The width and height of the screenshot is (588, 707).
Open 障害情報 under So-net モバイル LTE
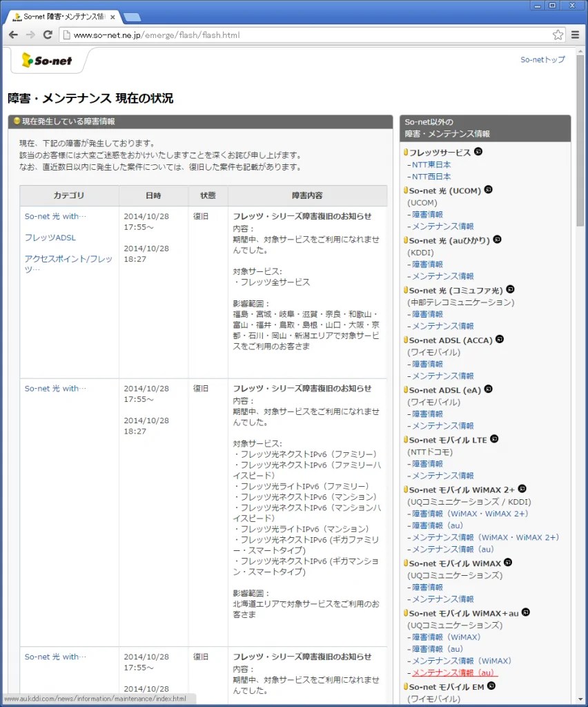point(428,463)
